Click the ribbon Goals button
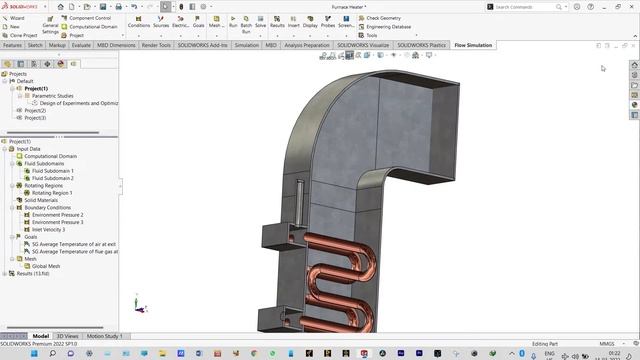Screen dimensions: 640x360 point(198,22)
